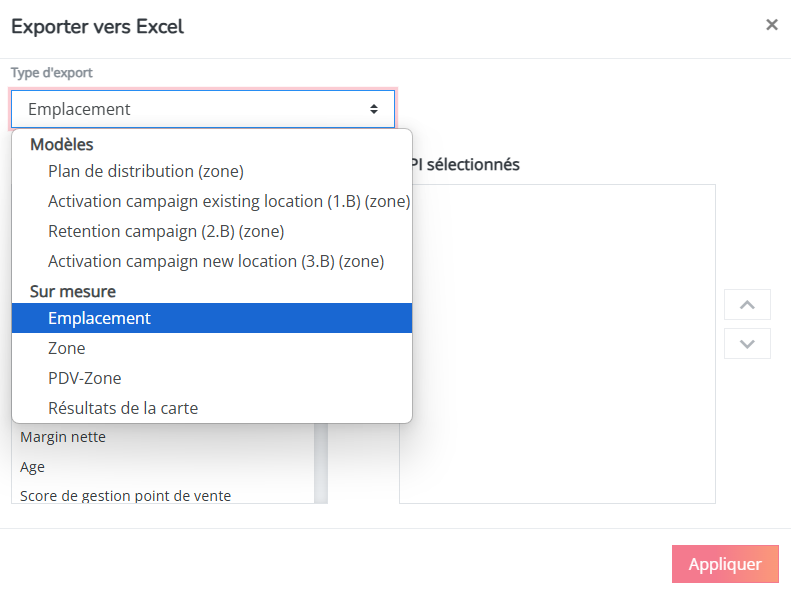Click the Type d'export dropdown arrows

pos(374,109)
